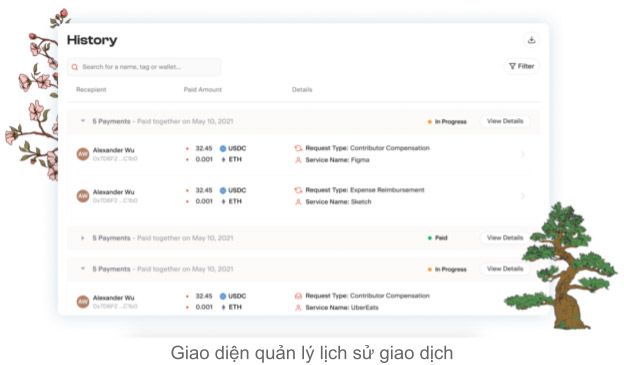624x365 pixels.
Task: Open the Filter button
Action: coord(522,66)
